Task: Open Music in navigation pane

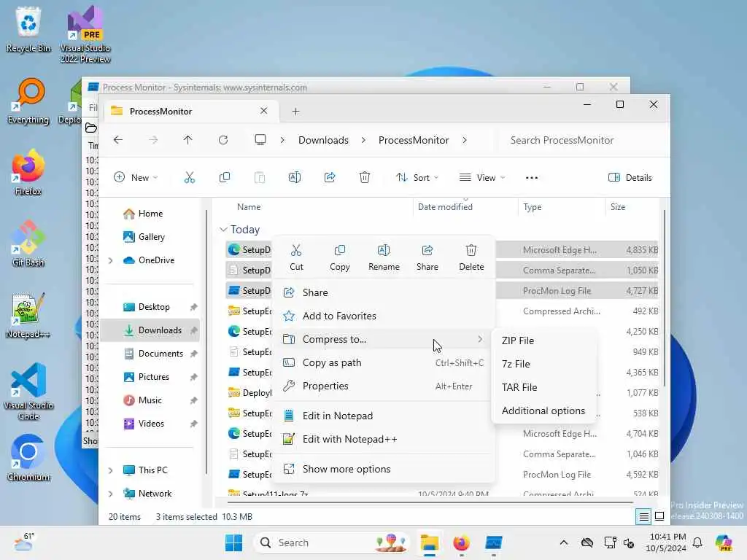Action: point(150,400)
